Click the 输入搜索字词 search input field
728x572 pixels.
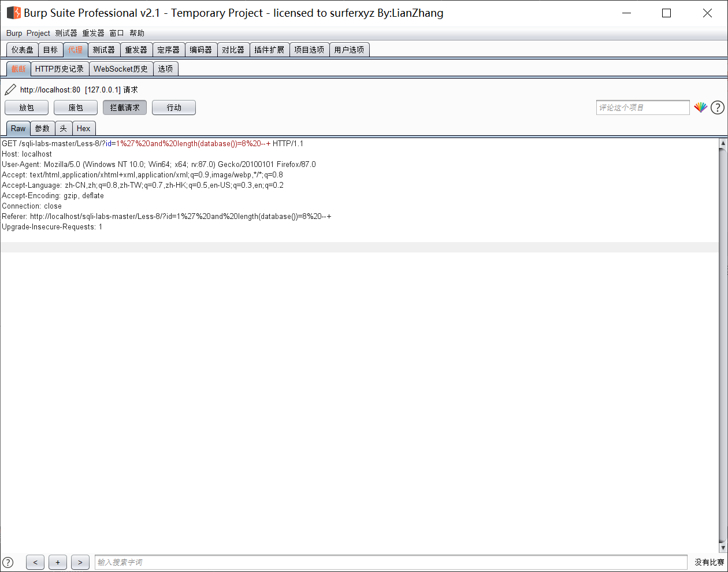[391, 562]
